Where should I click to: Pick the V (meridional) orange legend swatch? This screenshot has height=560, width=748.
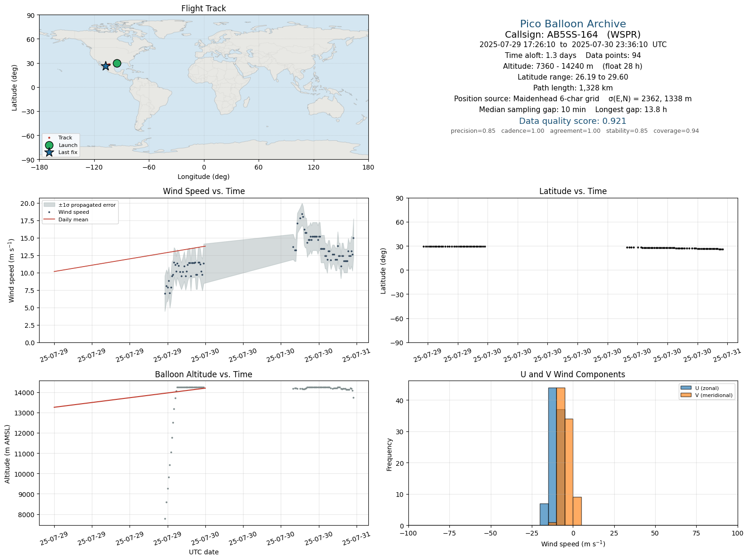[686, 396]
